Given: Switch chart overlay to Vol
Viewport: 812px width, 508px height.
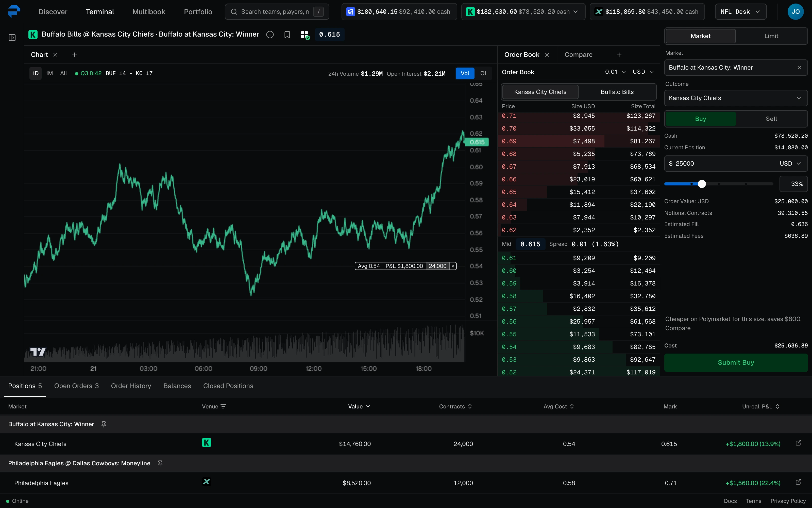Looking at the screenshot, I should click(x=465, y=73).
